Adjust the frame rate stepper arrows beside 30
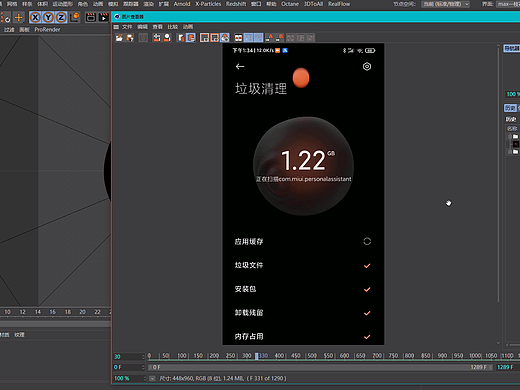This screenshot has height=390, width=520. point(143,357)
